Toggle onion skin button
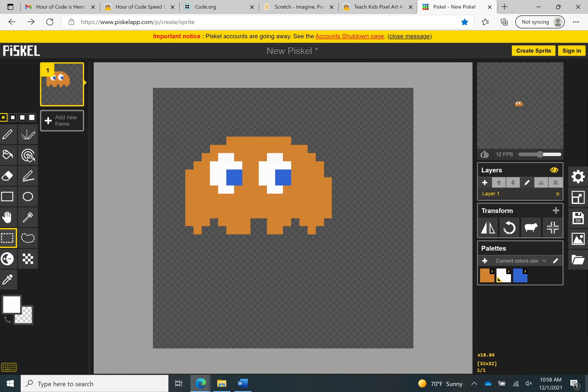The width and height of the screenshot is (588, 392). coord(484,154)
